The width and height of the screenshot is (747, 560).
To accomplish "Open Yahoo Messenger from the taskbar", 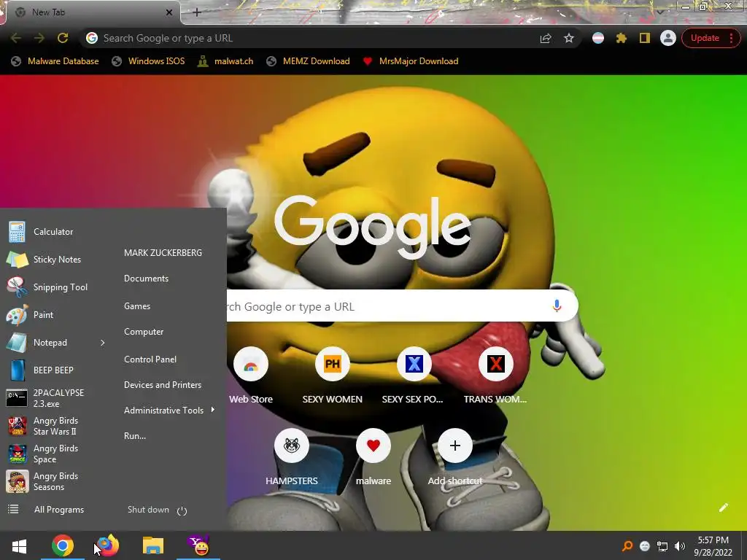I will tap(198, 545).
